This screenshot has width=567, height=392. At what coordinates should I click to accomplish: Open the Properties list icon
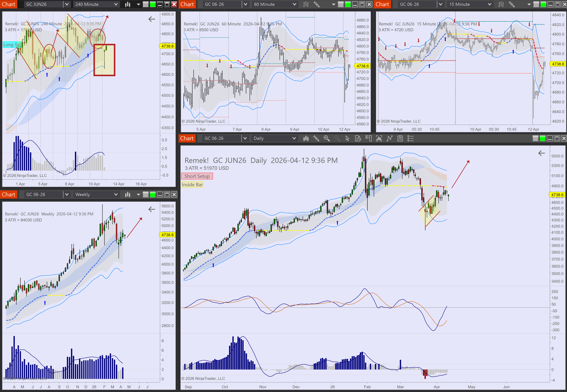pos(411,139)
